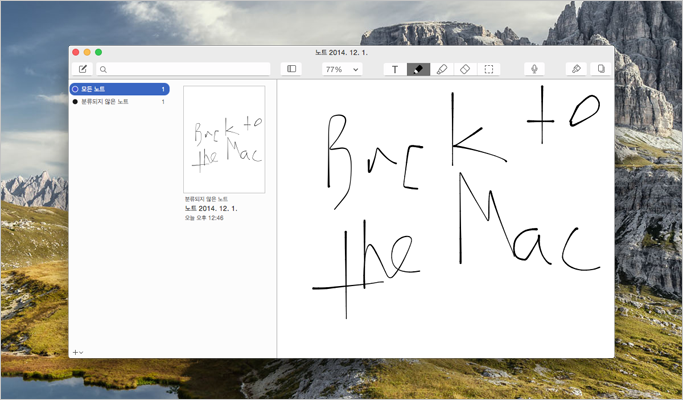Click the pin-shaped toolbar icon
This screenshot has height=400, width=683.
click(x=576, y=69)
